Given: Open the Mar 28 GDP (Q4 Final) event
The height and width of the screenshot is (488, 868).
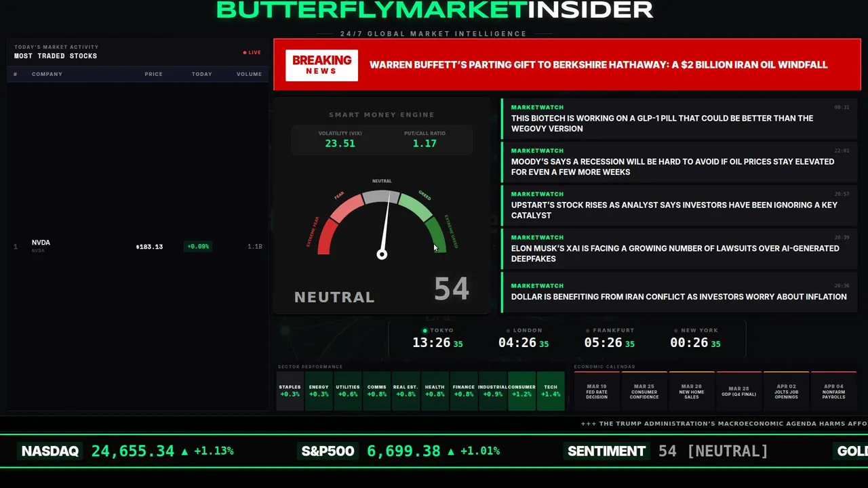Looking at the screenshot, I should [739, 391].
